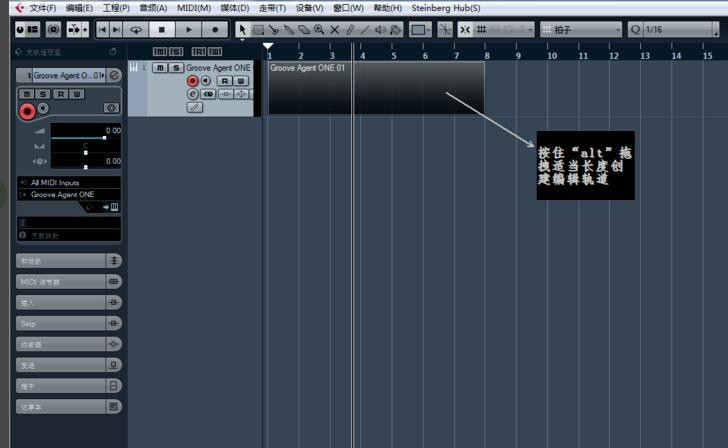Solo the Groove Agent ONE track

[x=176, y=68]
